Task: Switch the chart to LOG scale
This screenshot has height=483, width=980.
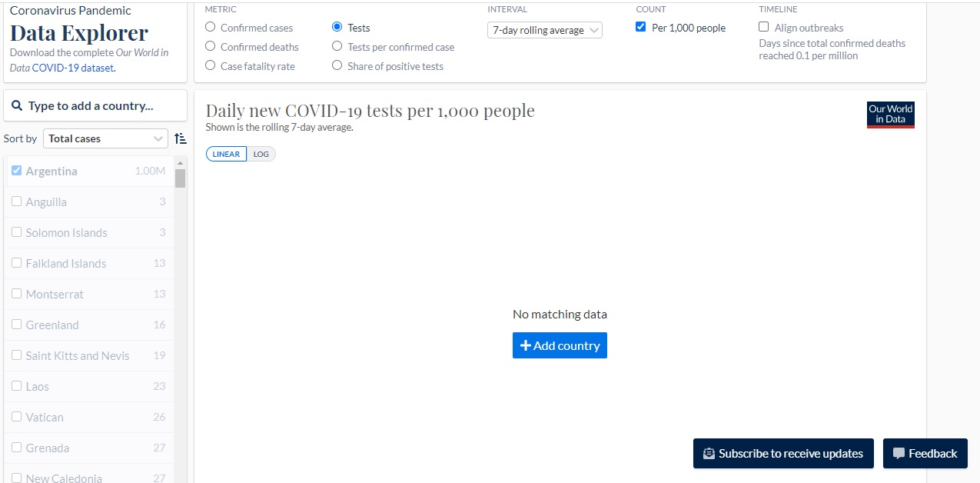Action: click(261, 154)
